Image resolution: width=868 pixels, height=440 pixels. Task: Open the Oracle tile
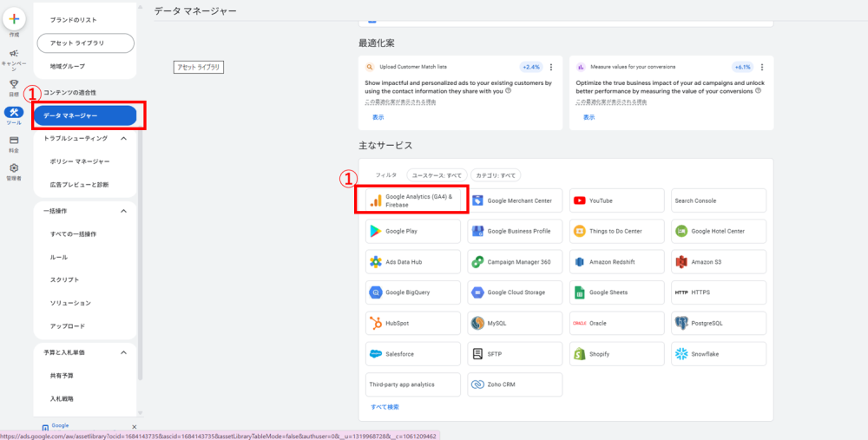(x=616, y=323)
